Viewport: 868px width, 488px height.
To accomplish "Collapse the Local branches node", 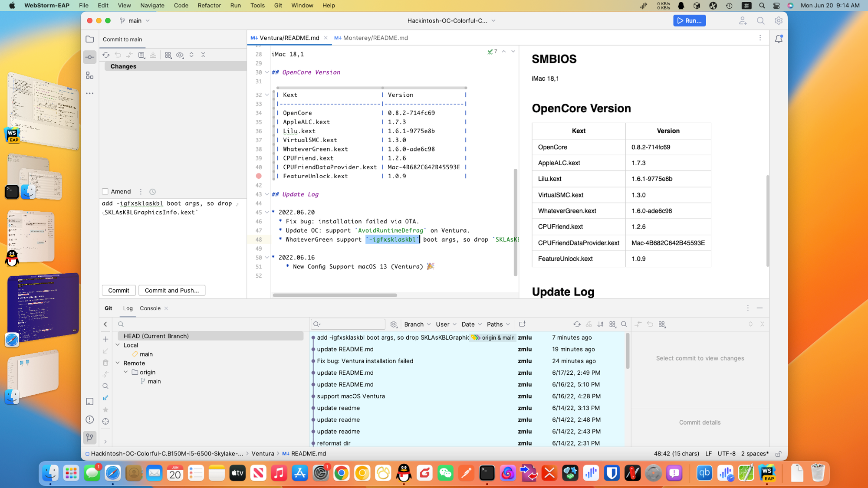I will point(118,345).
